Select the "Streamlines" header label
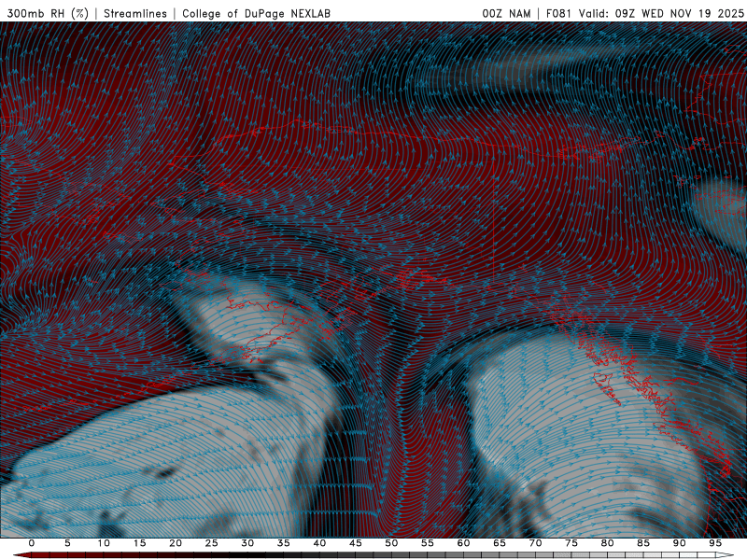 click(135, 13)
